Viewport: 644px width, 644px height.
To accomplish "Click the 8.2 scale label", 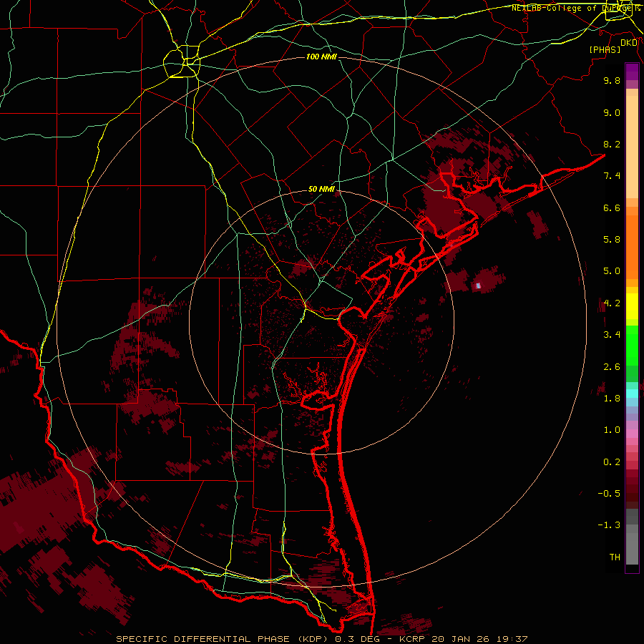I will [612, 144].
